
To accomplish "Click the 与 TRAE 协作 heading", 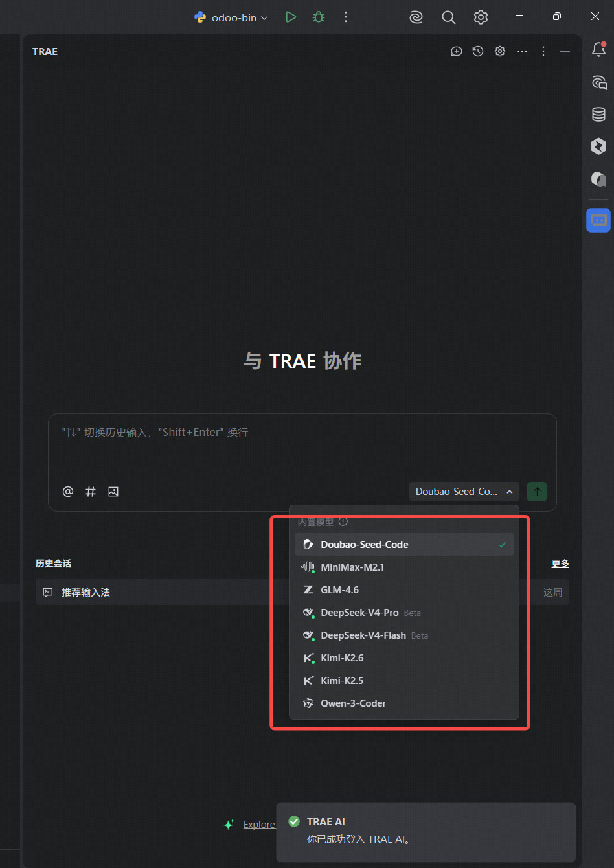I will pyautogui.click(x=302, y=361).
